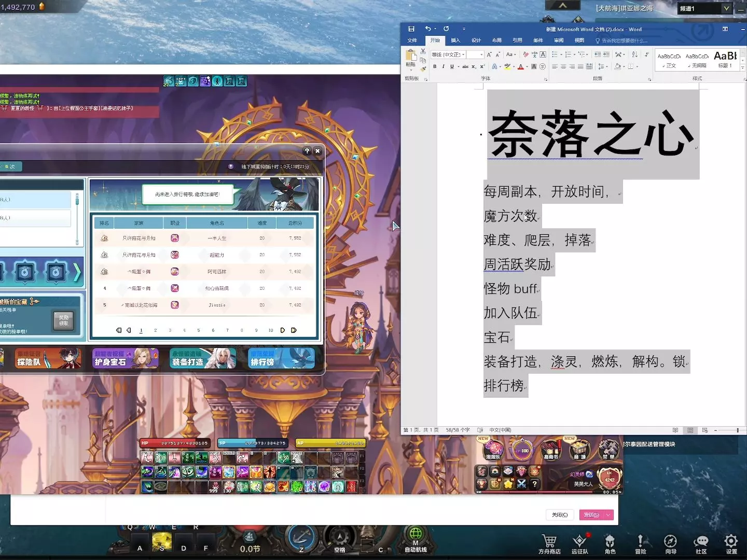Clear all formatting with eraser icon
747x560 pixels.
click(525, 54)
